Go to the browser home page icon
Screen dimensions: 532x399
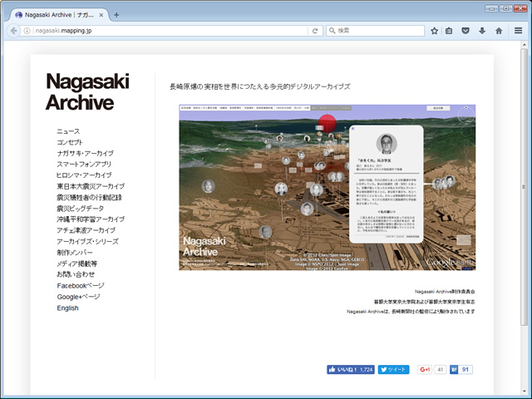[x=499, y=31]
